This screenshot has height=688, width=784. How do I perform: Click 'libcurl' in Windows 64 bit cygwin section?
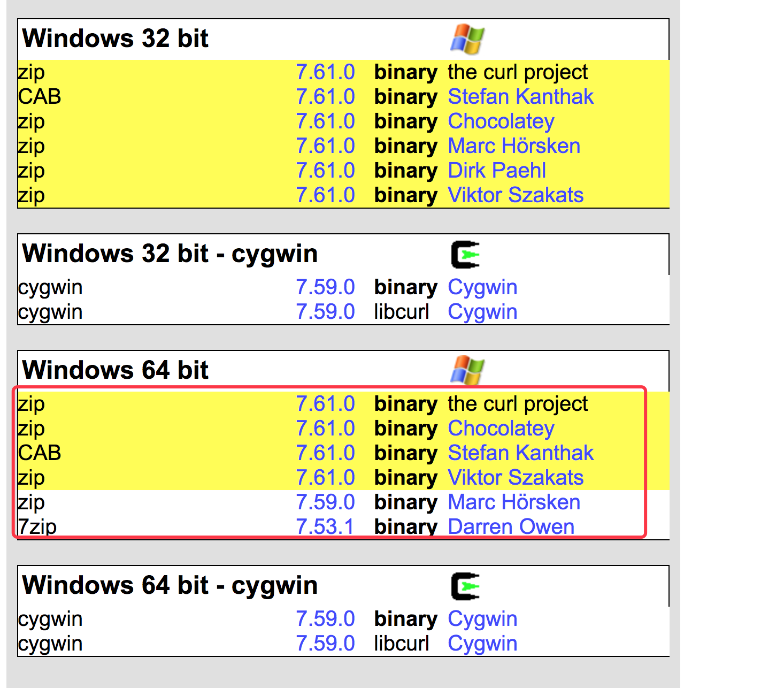[402, 644]
